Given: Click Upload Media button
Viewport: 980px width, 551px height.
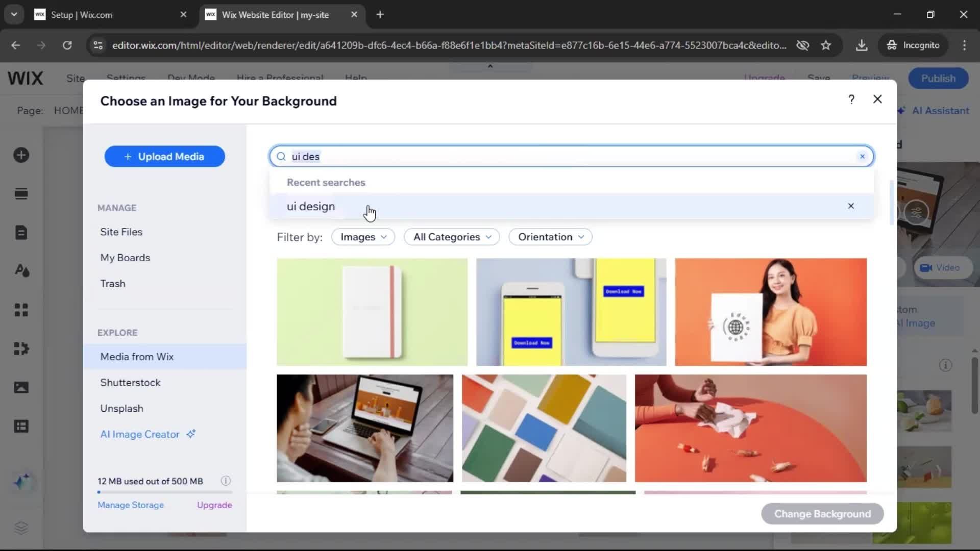Looking at the screenshot, I should [x=164, y=157].
